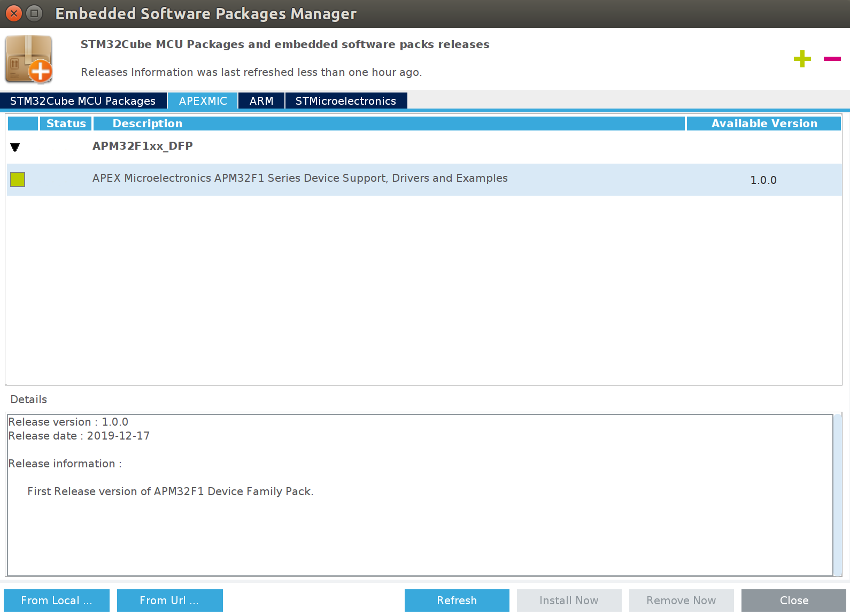Click the Details panel vertical scrollbar

[x=838, y=495]
